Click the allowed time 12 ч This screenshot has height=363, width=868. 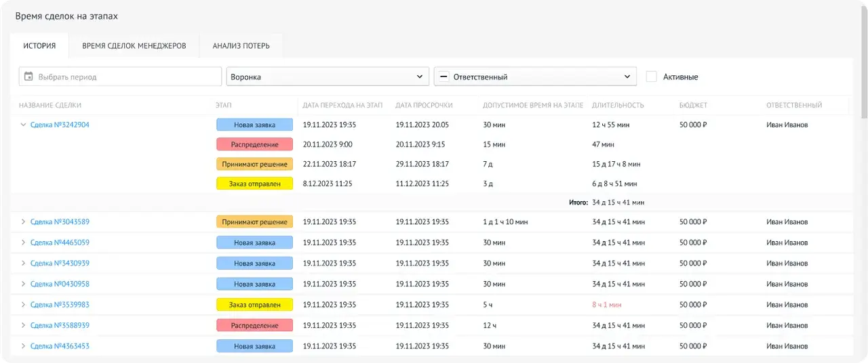tap(490, 325)
